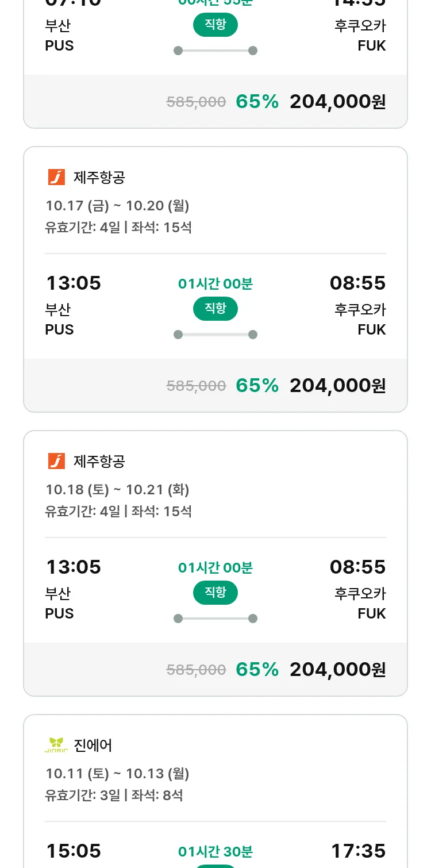This screenshot has height=868, width=431.
Task: Click the 17:35 arrival time on the Jin Air flight
Action: (358, 851)
